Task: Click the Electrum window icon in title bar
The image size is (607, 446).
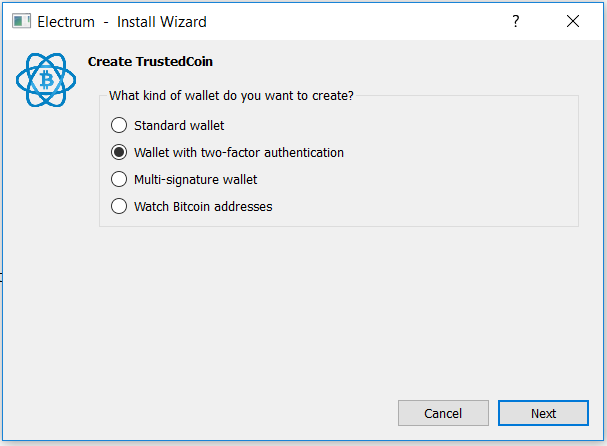Action: 21,21
